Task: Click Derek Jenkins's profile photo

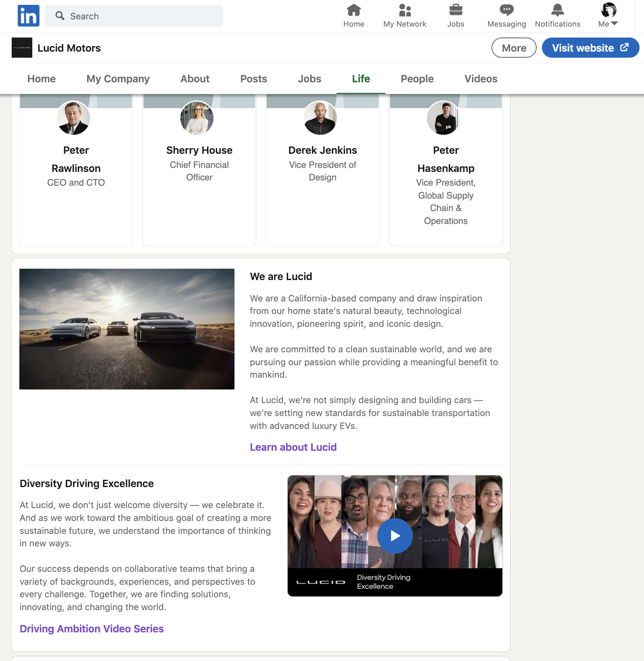Action: point(320,118)
